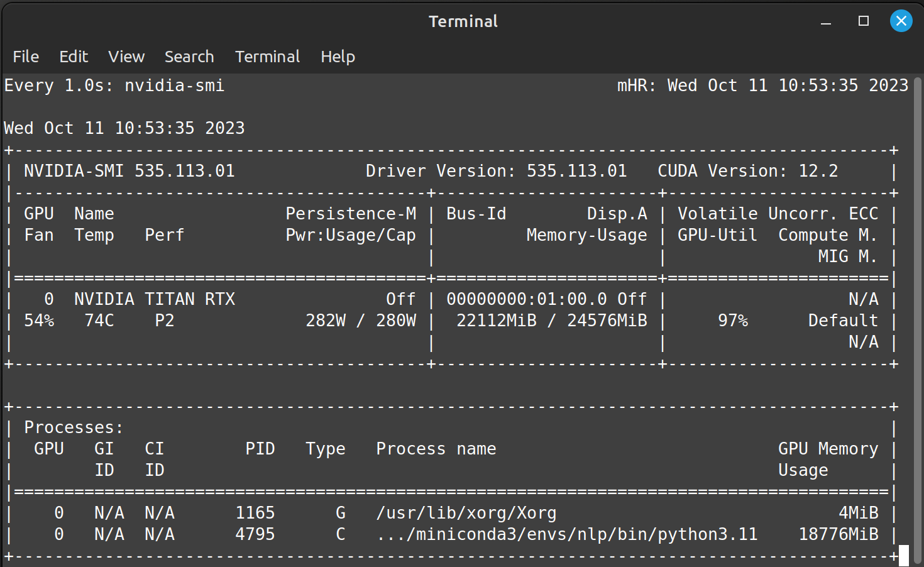Click the 'NVIDIA-SMI 535.113.01' text
924x567 pixels.
[x=129, y=171]
